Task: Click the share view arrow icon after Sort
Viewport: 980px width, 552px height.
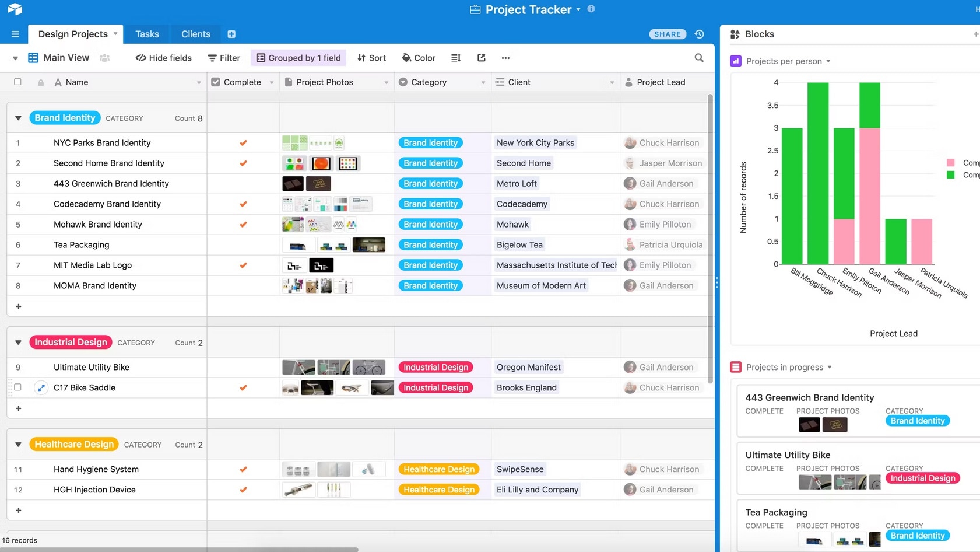Action: tap(480, 58)
